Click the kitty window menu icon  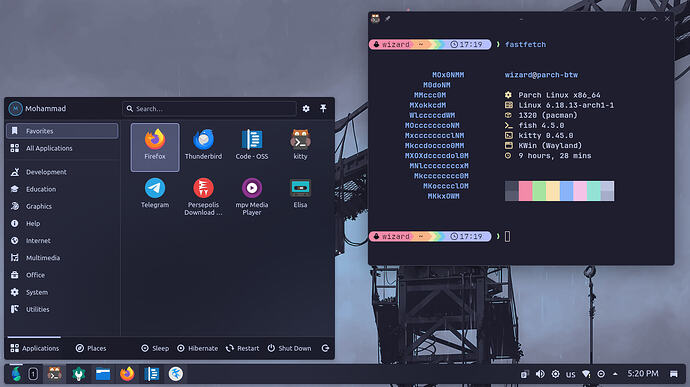375,18
